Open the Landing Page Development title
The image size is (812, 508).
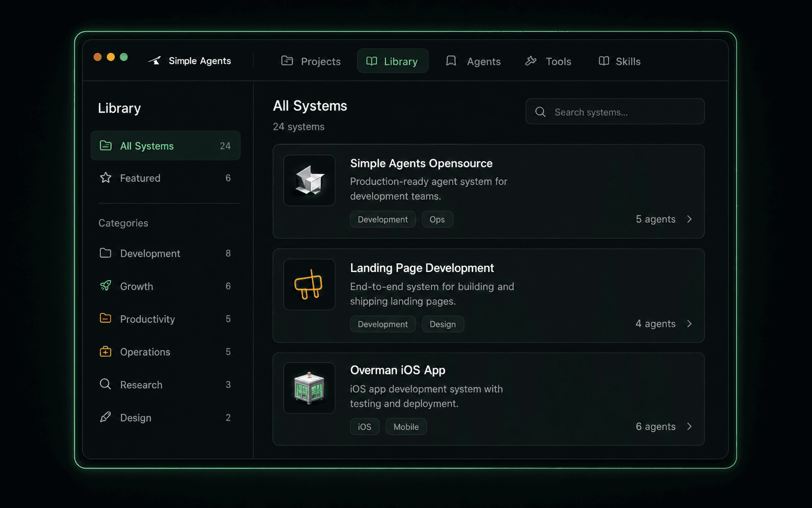tap(422, 268)
